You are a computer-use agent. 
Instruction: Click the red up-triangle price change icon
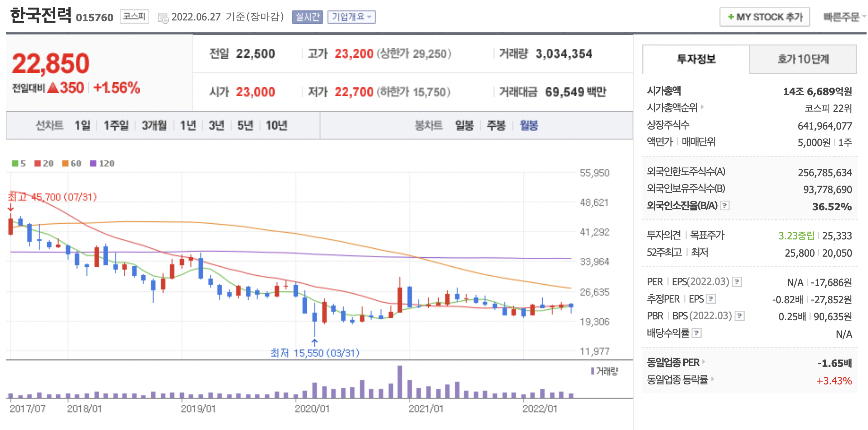(53, 88)
